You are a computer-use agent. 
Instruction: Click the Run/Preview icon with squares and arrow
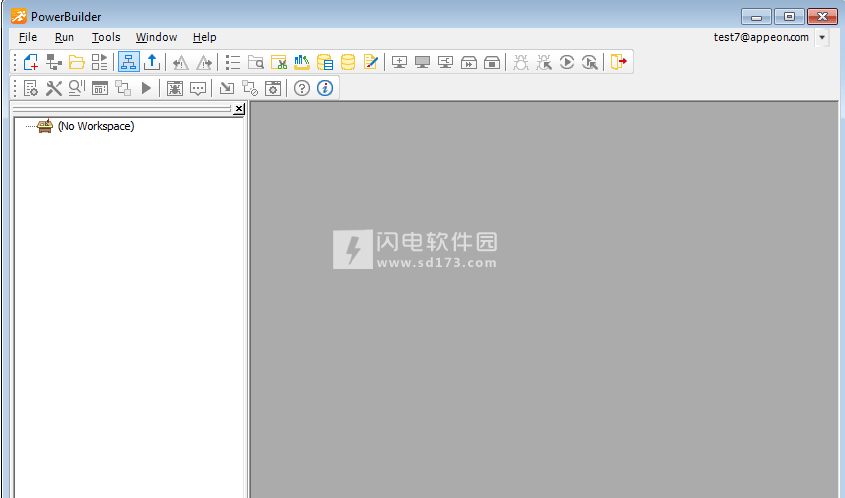[x=100, y=62]
